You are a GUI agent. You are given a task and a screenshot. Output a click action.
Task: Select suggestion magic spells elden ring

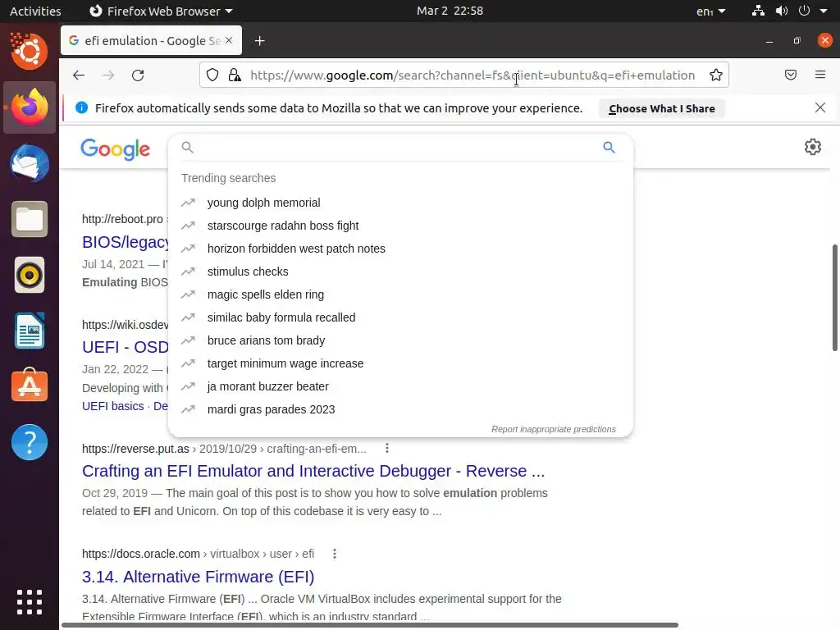(400, 294)
